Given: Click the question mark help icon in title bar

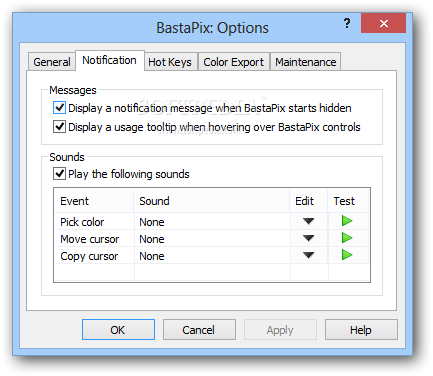Looking at the screenshot, I should pos(347,23).
